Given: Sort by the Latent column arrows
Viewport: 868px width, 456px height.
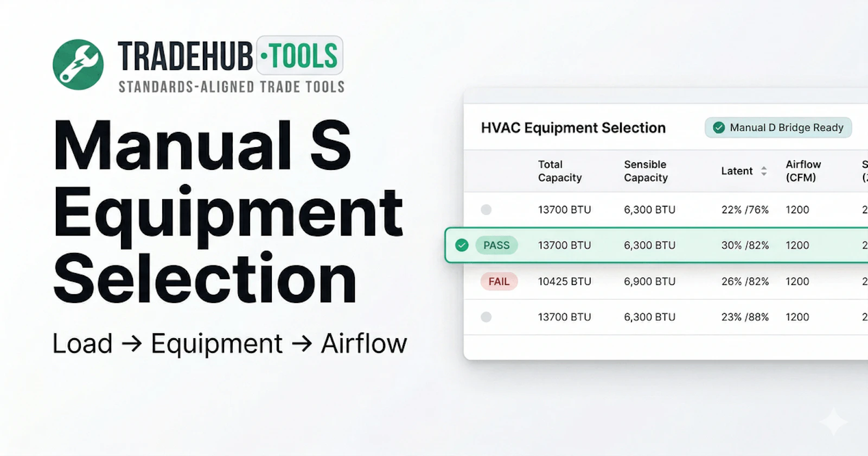Looking at the screenshot, I should coord(764,171).
